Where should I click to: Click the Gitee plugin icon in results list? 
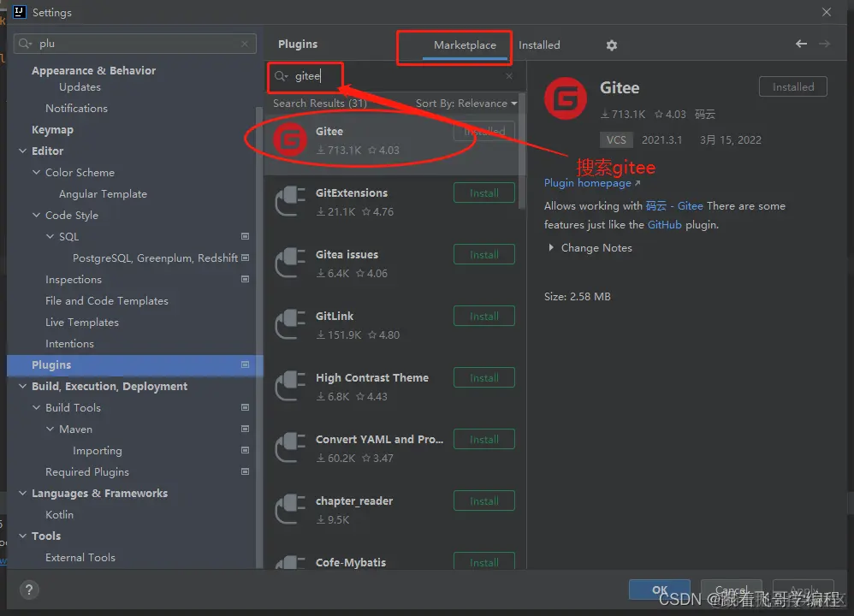tap(290, 139)
